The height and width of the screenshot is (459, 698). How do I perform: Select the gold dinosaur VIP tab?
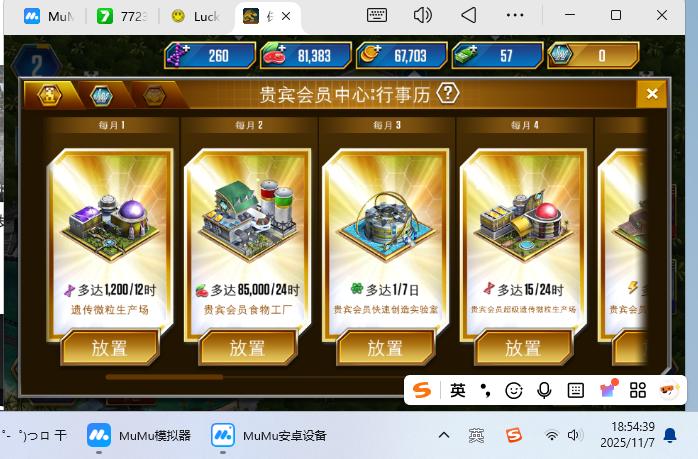point(48,95)
